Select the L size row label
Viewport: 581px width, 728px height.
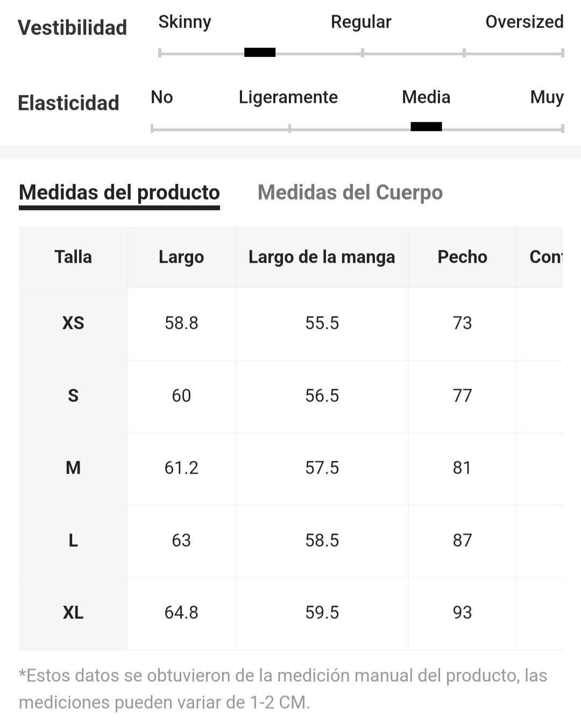[73, 540]
